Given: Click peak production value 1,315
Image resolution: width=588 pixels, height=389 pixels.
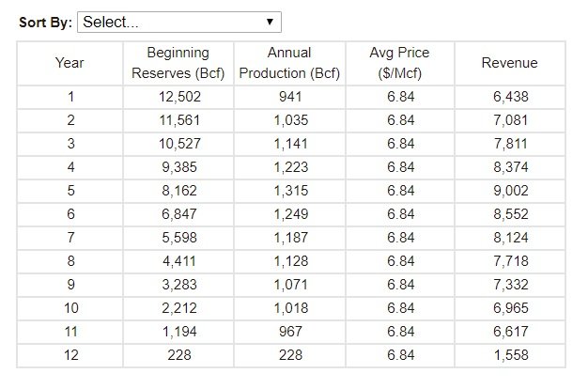Looking at the screenshot, I should point(288,191).
